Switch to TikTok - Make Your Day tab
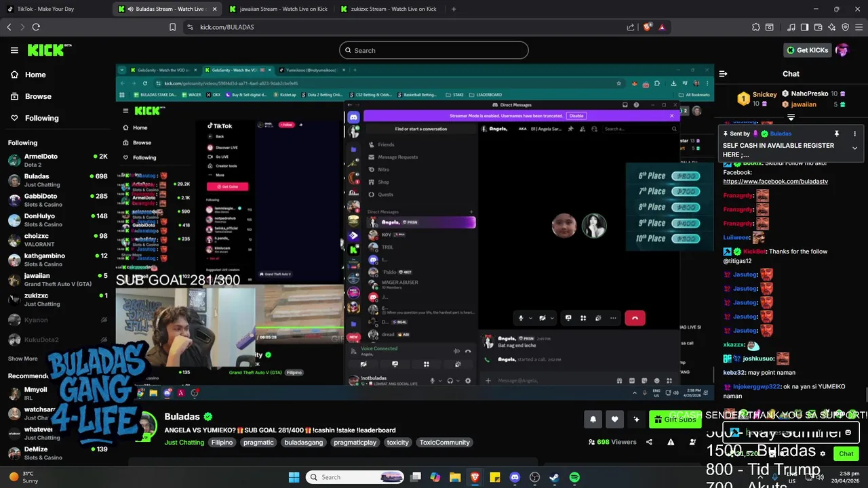 point(54,9)
